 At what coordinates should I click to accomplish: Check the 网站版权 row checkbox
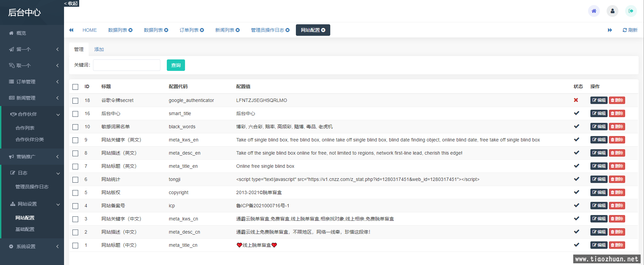click(x=75, y=193)
